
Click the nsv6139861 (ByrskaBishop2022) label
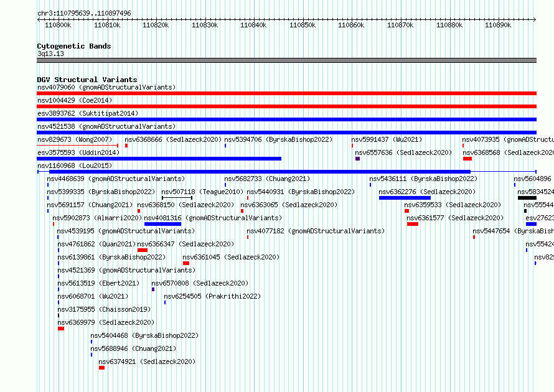111,257
